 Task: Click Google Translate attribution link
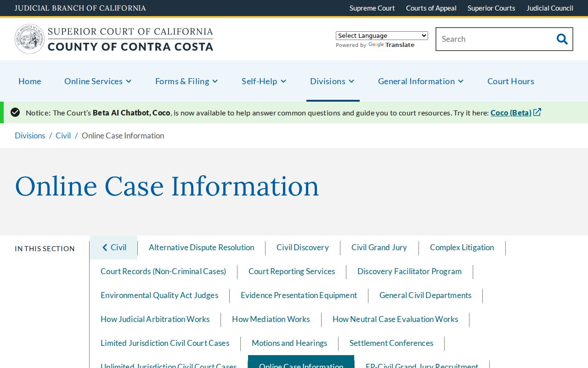click(x=391, y=45)
